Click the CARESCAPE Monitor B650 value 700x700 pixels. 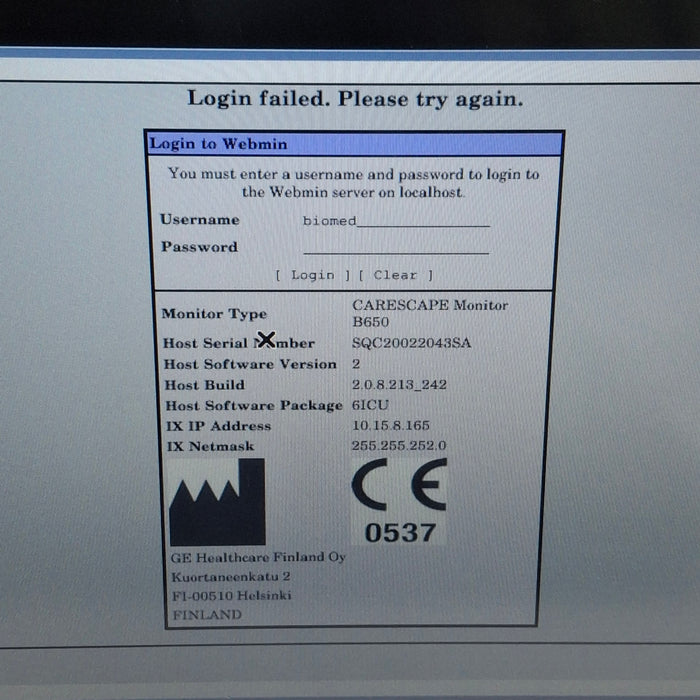coord(430,314)
